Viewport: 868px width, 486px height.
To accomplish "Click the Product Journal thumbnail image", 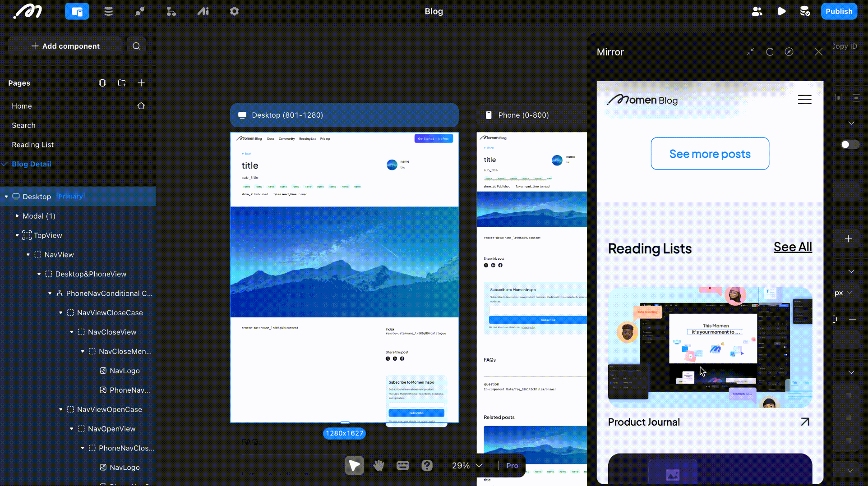I will 710,347.
